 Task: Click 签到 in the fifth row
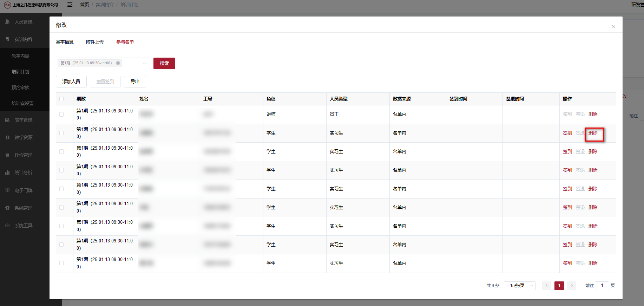click(567, 189)
